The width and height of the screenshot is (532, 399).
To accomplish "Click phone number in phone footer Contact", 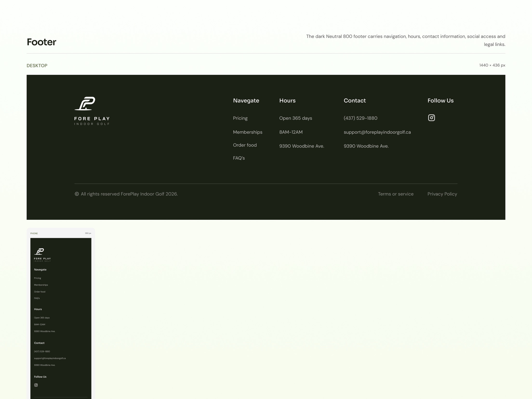I will 42,352.
